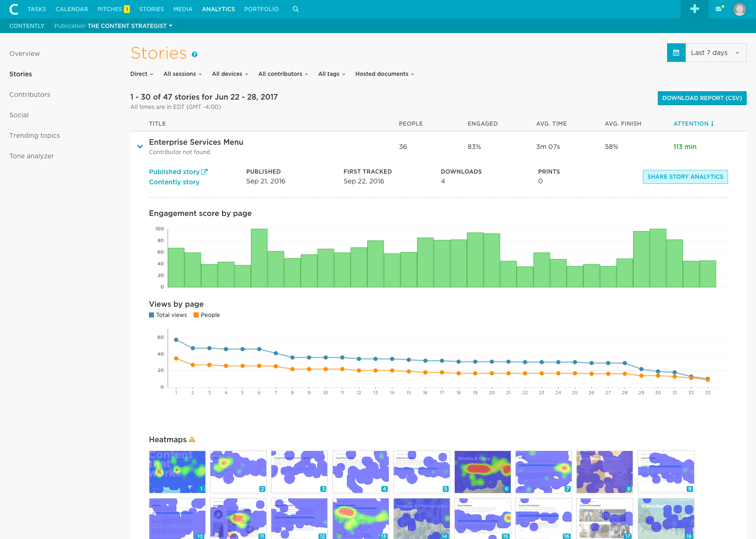
Task: Click the Stories help question icon
Action: pos(195,54)
